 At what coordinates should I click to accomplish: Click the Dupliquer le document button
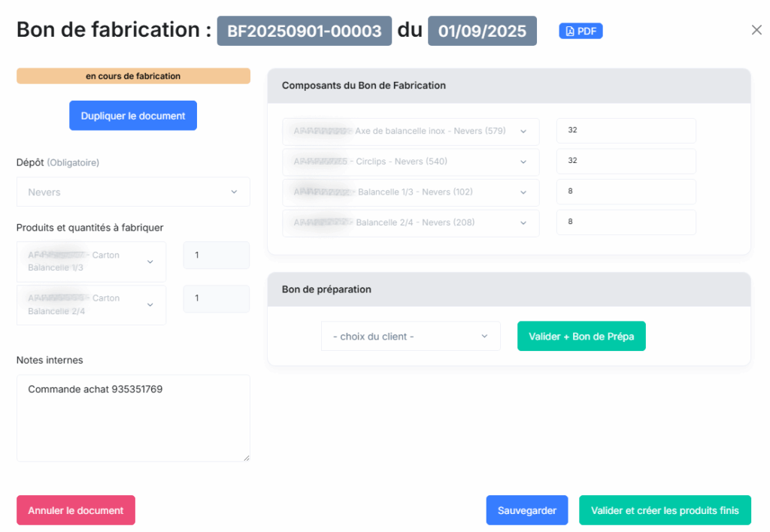coord(133,116)
